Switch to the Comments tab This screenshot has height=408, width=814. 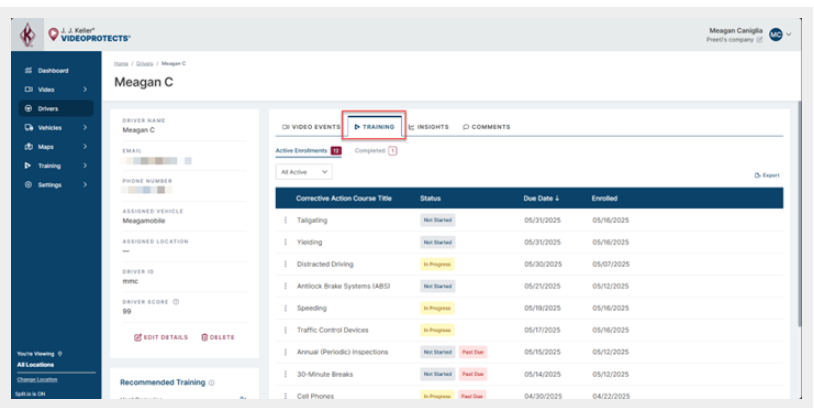[x=486, y=127]
